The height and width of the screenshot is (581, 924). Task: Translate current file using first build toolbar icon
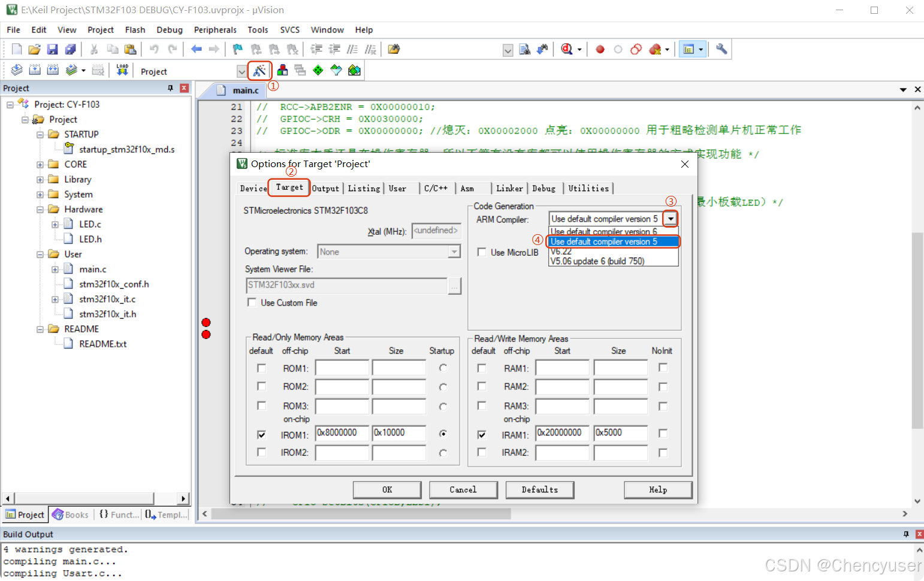pos(17,70)
